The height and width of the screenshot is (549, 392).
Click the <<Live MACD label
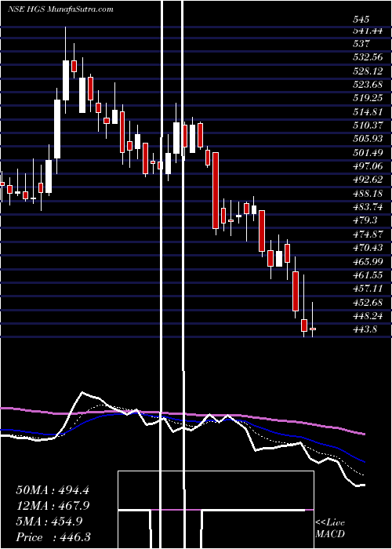pyautogui.click(x=330, y=528)
